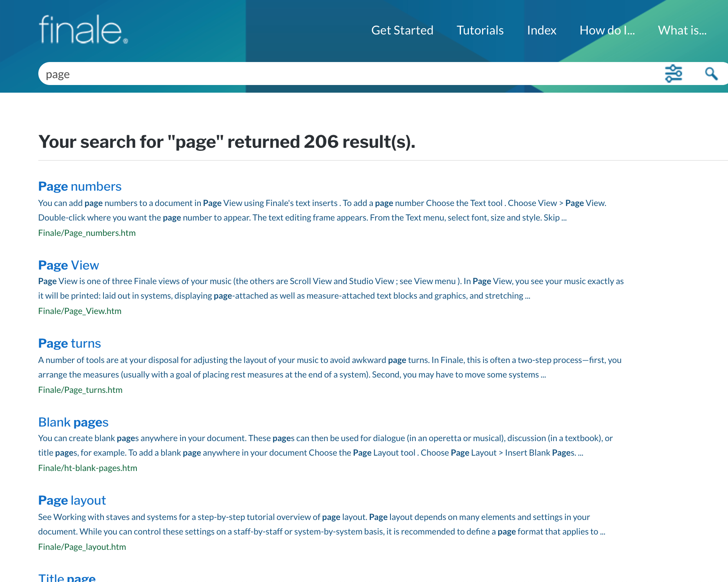Open the Get Started menu
The height and width of the screenshot is (582, 728).
(402, 30)
